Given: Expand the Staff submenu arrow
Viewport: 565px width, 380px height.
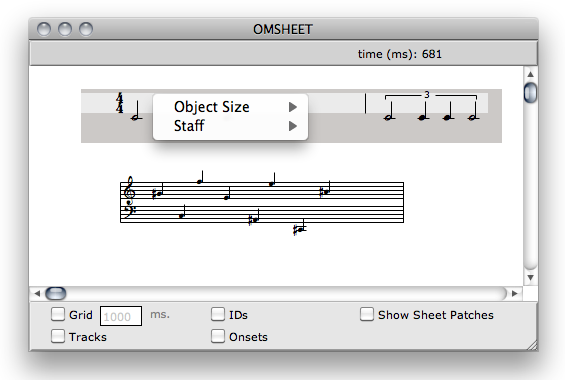Looking at the screenshot, I should point(293,126).
